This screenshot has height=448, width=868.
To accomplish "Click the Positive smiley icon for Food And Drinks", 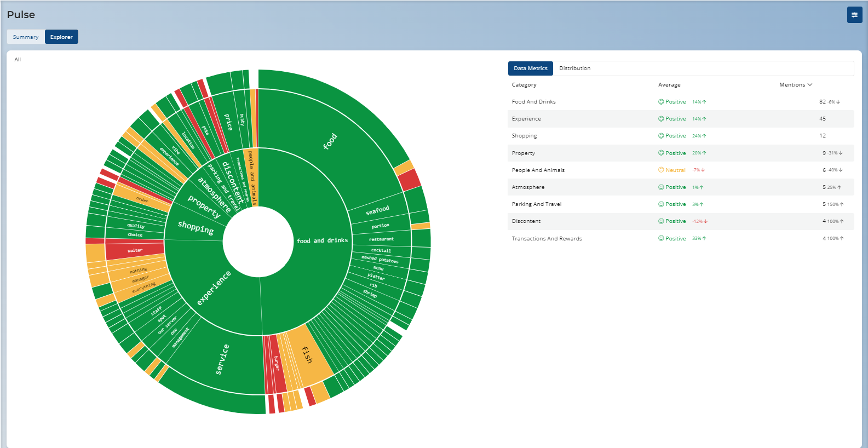I will [661, 102].
